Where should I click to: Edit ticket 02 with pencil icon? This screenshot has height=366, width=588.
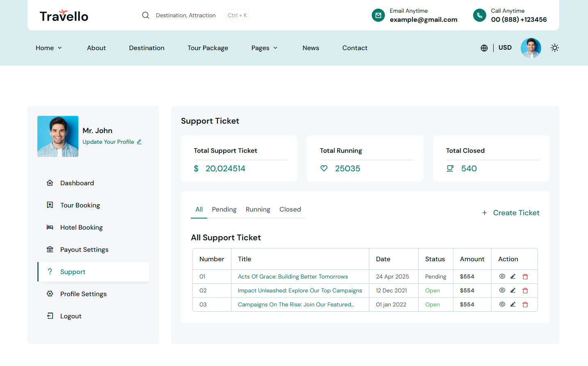click(513, 290)
